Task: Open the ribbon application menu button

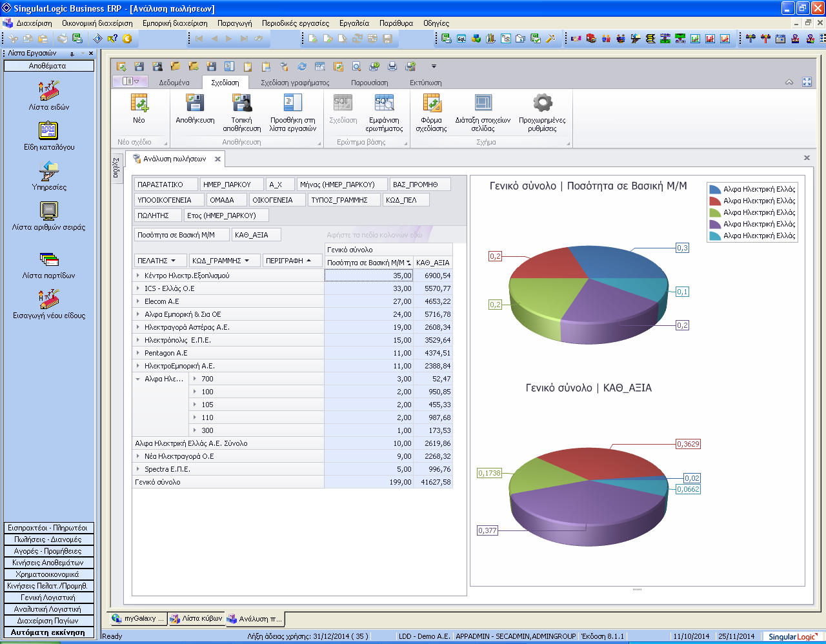Action: pos(130,81)
